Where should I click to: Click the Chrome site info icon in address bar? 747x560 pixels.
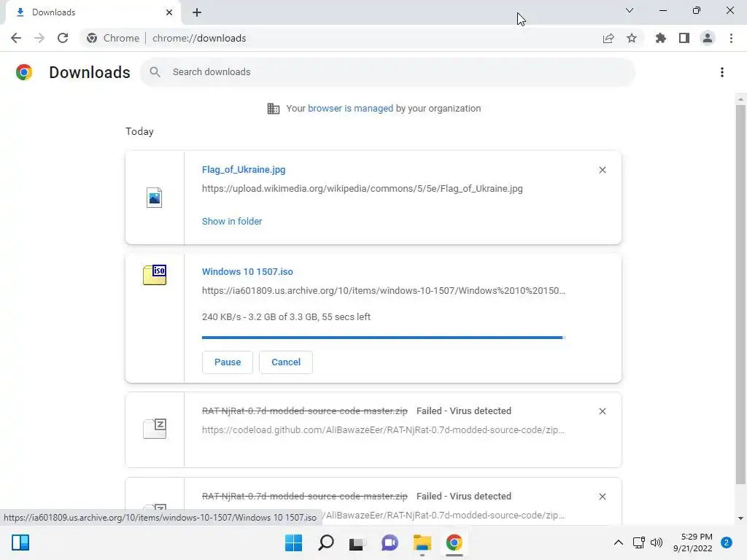pyautogui.click(x=92, y=38)
